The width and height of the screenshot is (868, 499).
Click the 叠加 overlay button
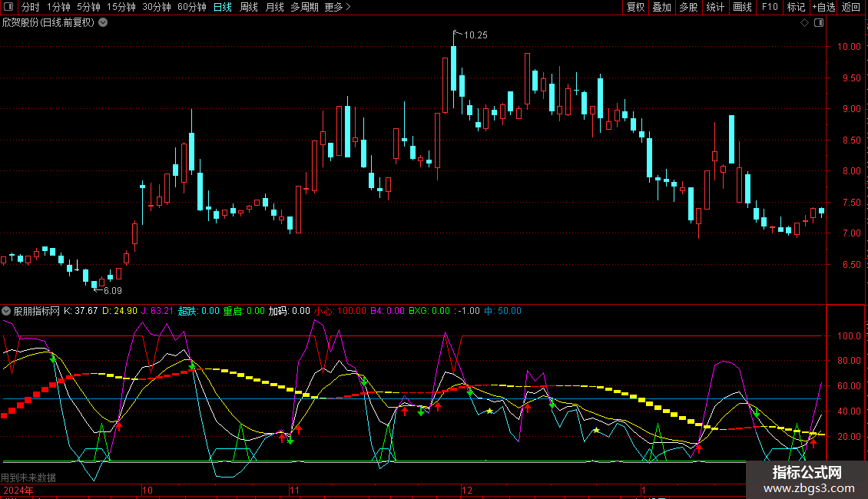pyautogui.click(x=662, y=7)
